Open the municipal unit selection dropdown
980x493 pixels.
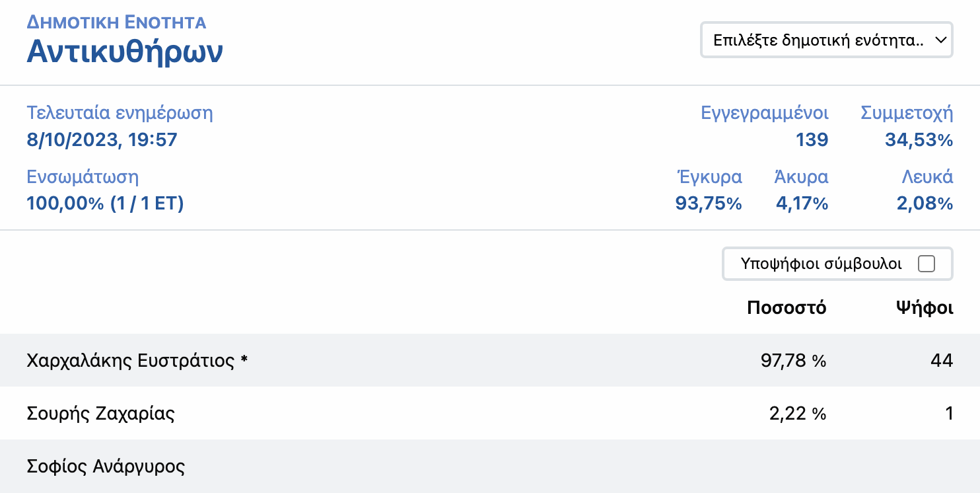pyautogui.click(x=819, y=40)
